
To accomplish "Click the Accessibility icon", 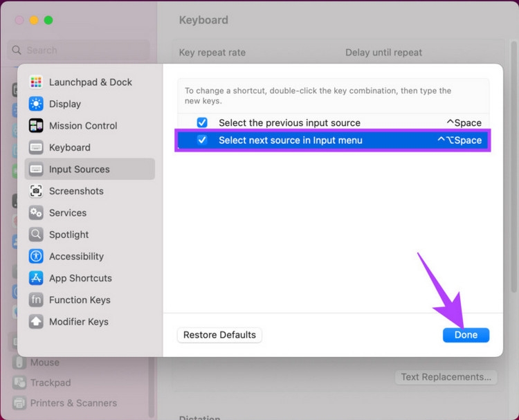I will [x=37, y=257].
